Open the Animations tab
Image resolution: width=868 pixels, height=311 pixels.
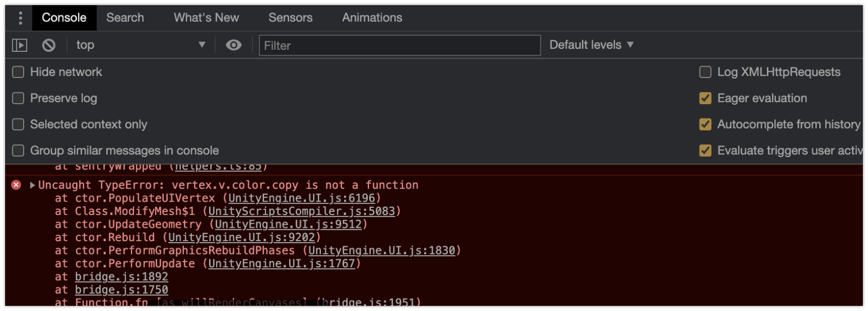(372, 17)
